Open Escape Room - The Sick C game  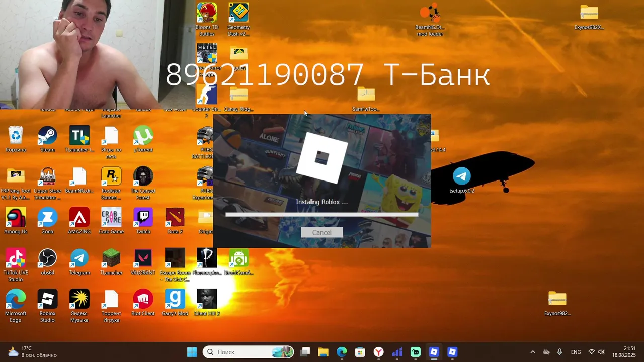tap(175, 265)
